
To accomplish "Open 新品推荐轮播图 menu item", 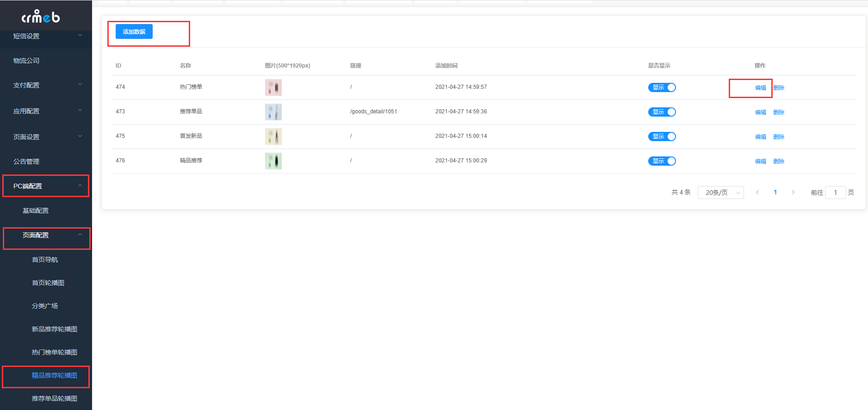I will [46, 329].
